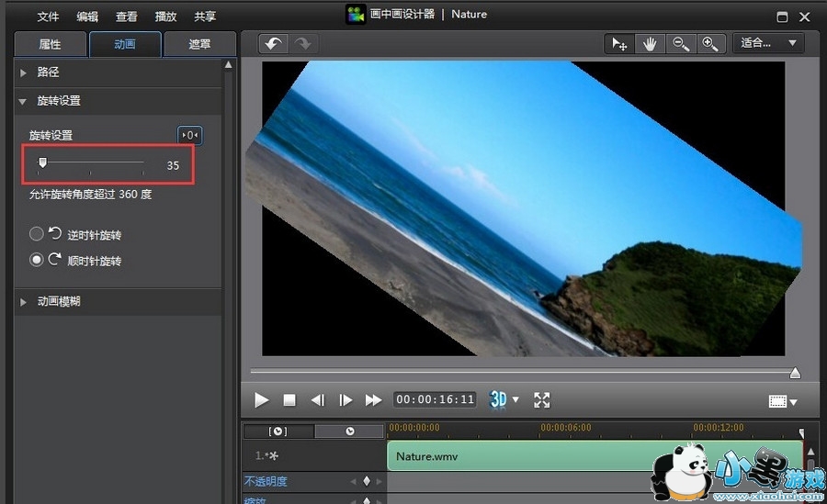
Task: Reset rotation with the keyframe button
Action: click(189, 135)
